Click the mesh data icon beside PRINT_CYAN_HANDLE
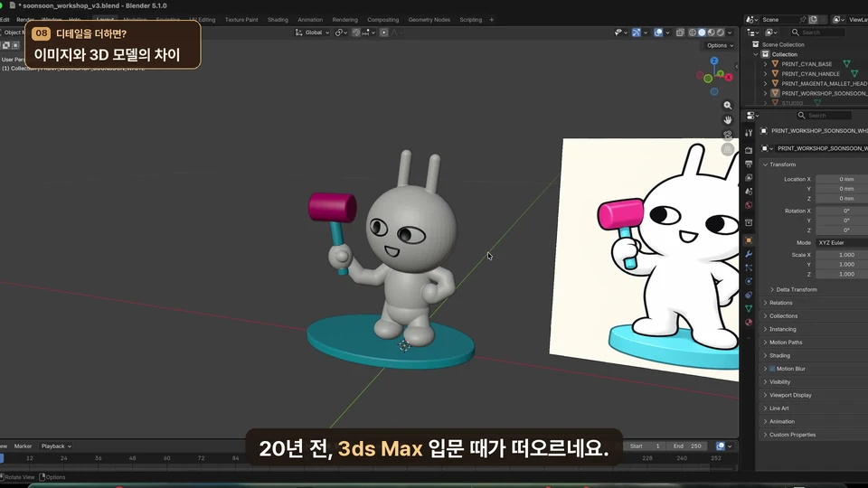Screen dimensions: 868x488 [x=854, y=73]
